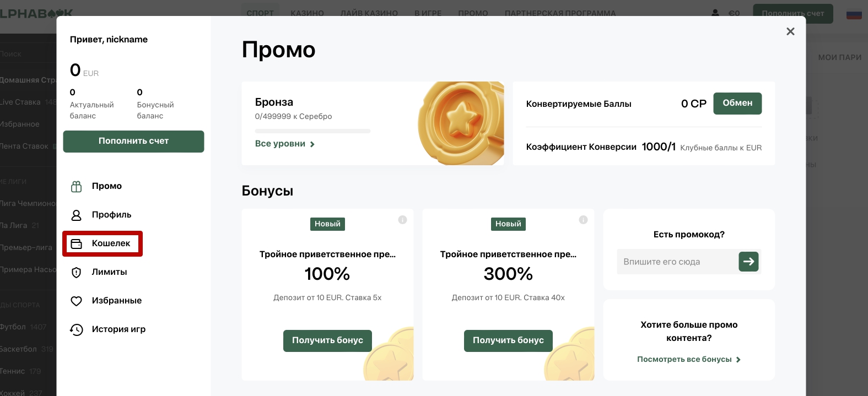Click Избранное in background sidebar
The width and height of the screenshot is (868, 396).
[20, 124]
